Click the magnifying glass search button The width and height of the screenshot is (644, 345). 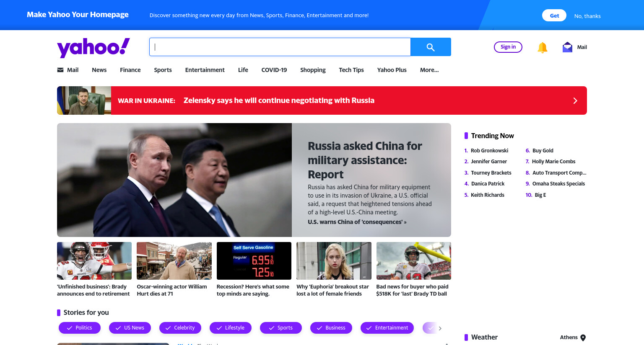[431, 47]
